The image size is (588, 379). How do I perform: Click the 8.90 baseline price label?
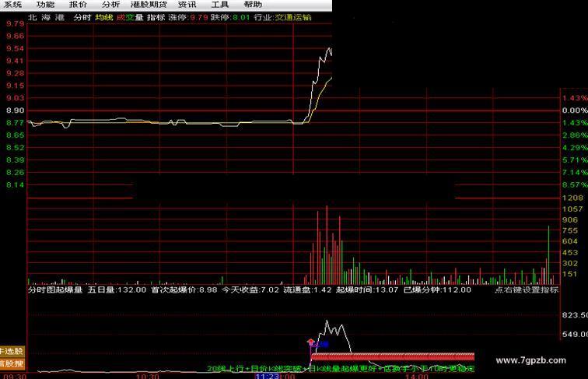point(15,111)
